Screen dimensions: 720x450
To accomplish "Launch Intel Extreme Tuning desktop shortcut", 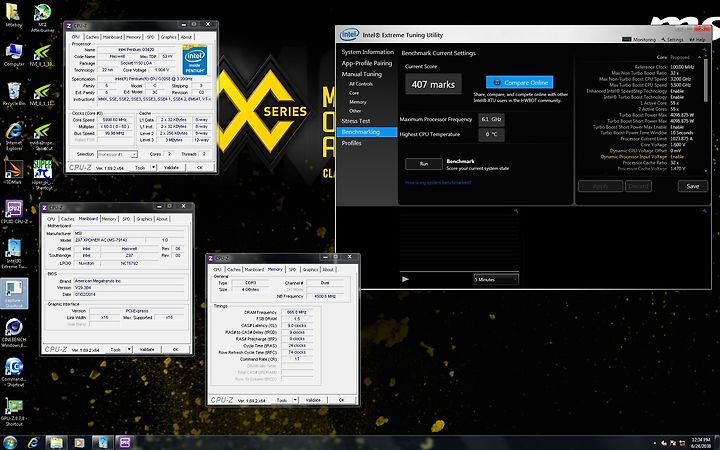I will click(x=14, y=253).
